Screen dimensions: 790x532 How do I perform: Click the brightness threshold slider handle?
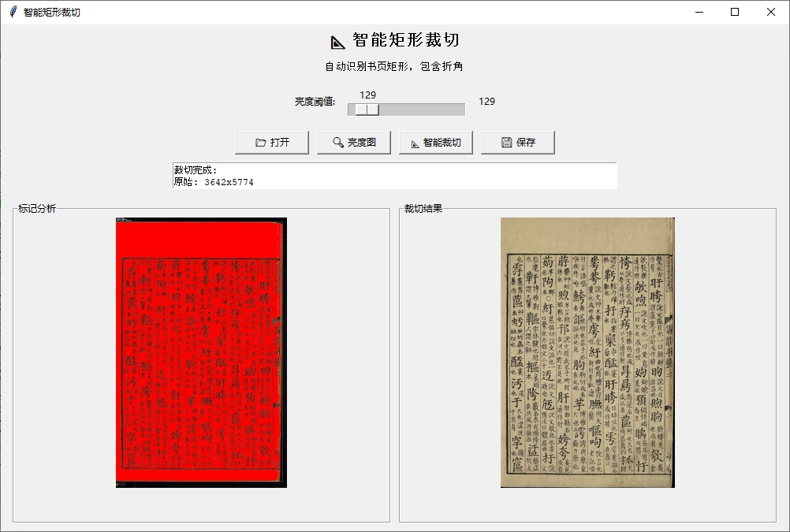[x=366, y=109]
